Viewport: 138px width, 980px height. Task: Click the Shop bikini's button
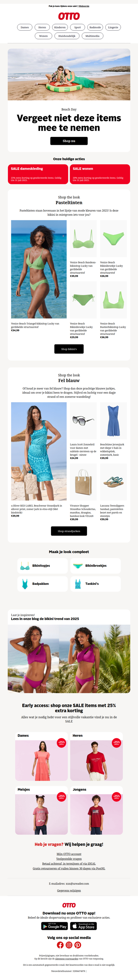click(69, 349)
